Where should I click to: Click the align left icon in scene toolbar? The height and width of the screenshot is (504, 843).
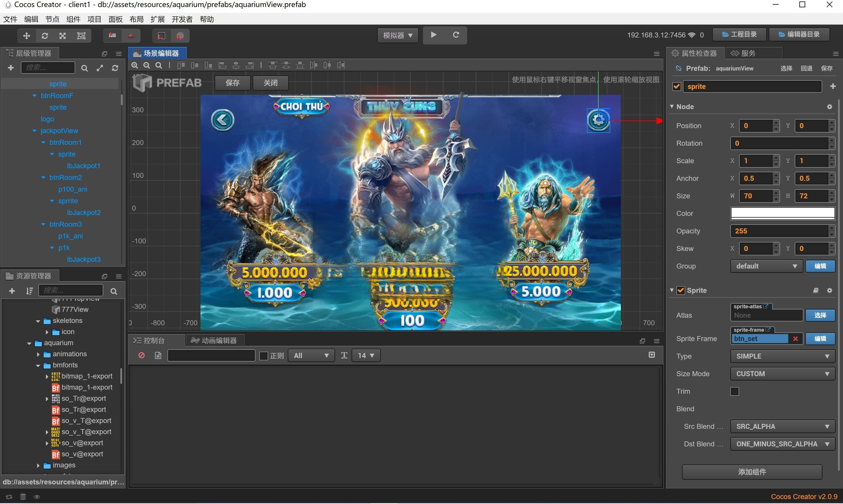(x=222, y=65)
